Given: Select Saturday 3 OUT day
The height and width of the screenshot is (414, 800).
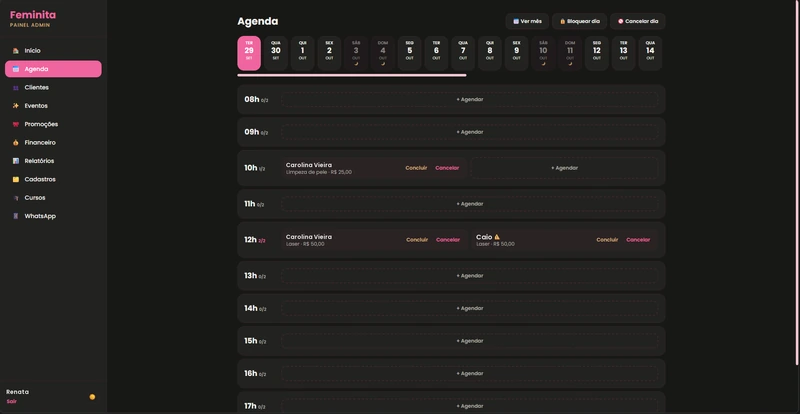Looking at the screenshot, I should point(356,53).
